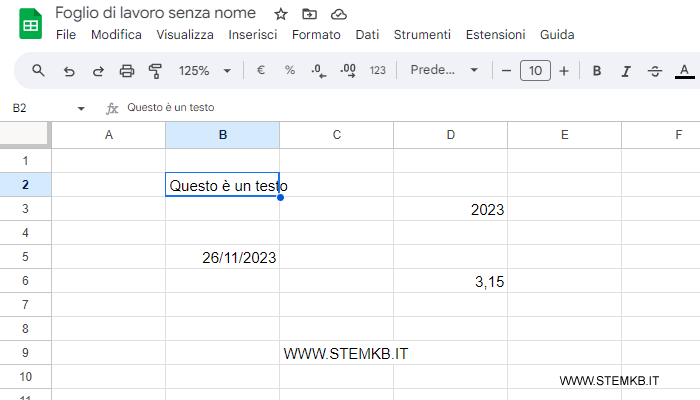This screenshot has height=400, width=700.
Task: Click the search menus magnifier icon
Action: click(x=39, y=71)
